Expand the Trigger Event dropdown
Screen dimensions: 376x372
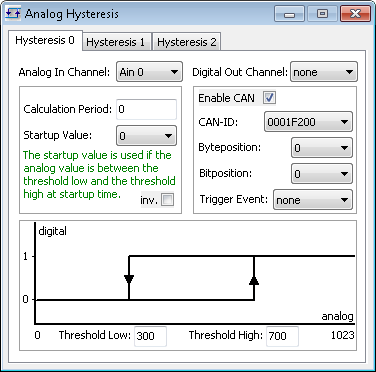[x=313, y=200]
